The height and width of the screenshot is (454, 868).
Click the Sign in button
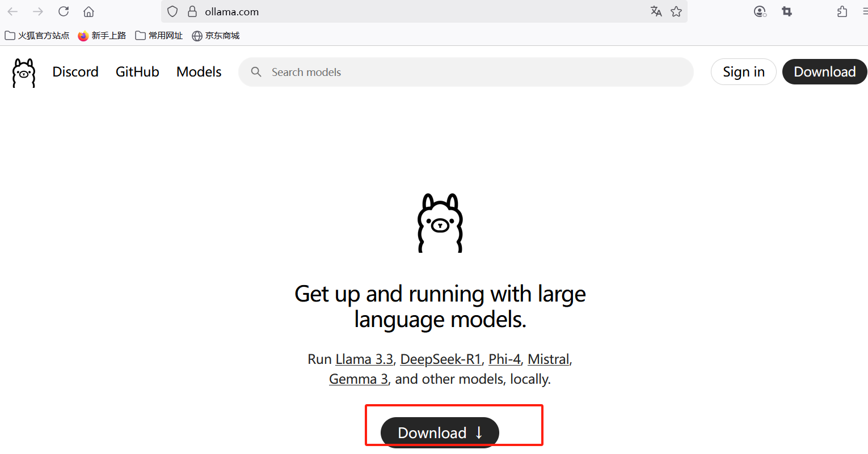(x=744, y=72)
